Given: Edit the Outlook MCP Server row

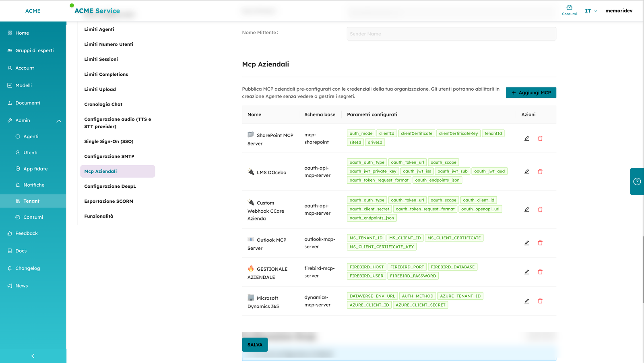Looking at the screenshot, I should pyautogui.click(x=526, y=243).
